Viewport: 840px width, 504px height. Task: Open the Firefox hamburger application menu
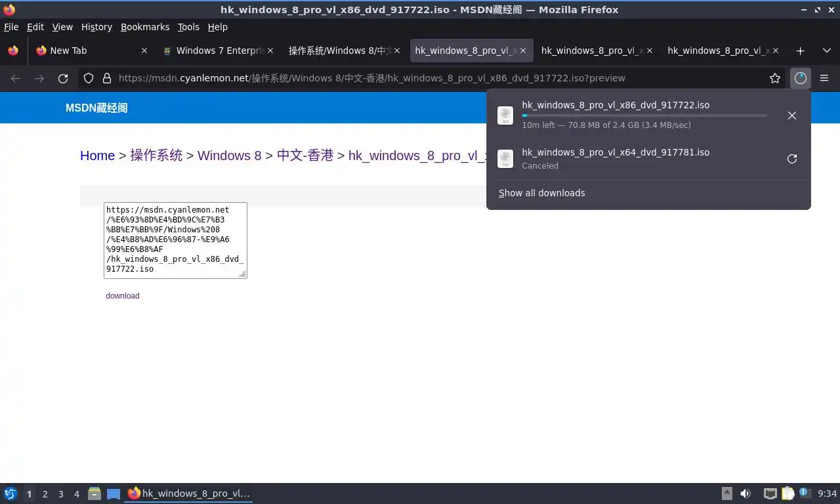point(824,78)
